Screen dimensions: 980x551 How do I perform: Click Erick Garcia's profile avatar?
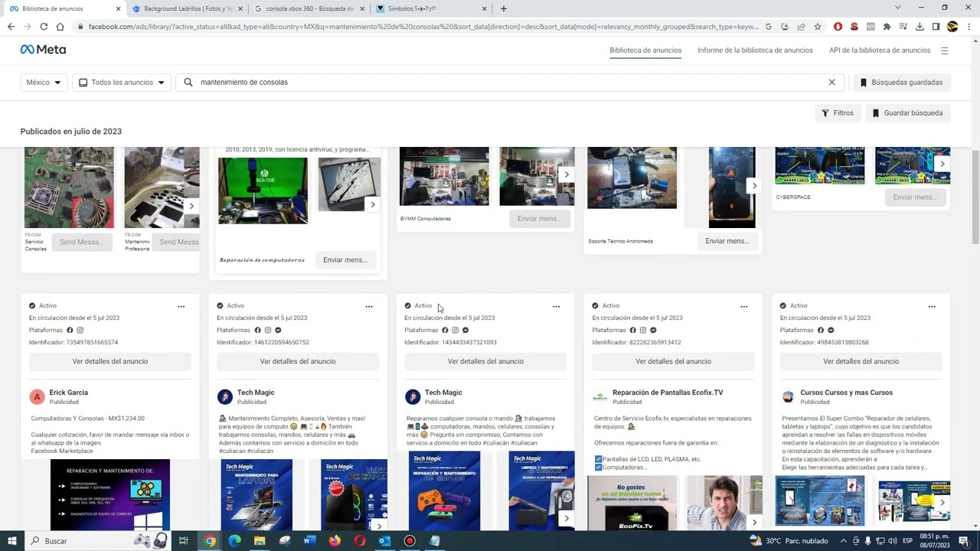click(37, 396)
